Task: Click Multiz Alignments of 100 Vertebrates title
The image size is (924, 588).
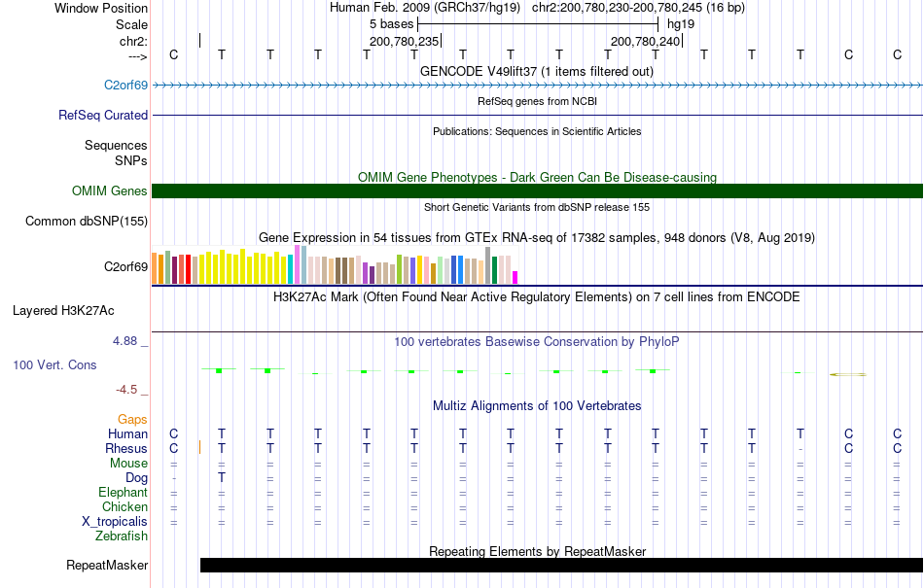Action: click(537, 406)
